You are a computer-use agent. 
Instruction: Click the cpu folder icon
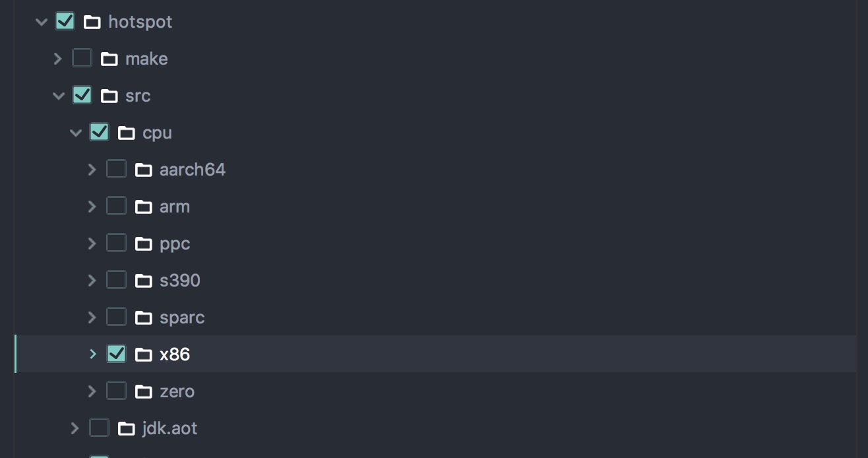tap(127, 133)
